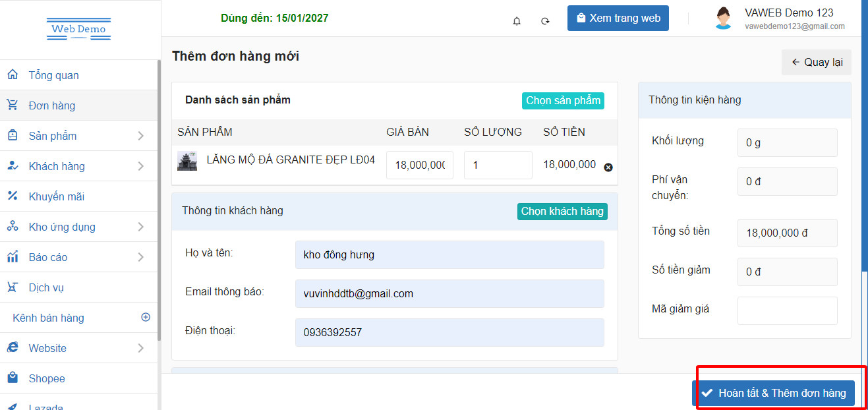Expand the Báo cáo submenu chevron

[140, 257]
